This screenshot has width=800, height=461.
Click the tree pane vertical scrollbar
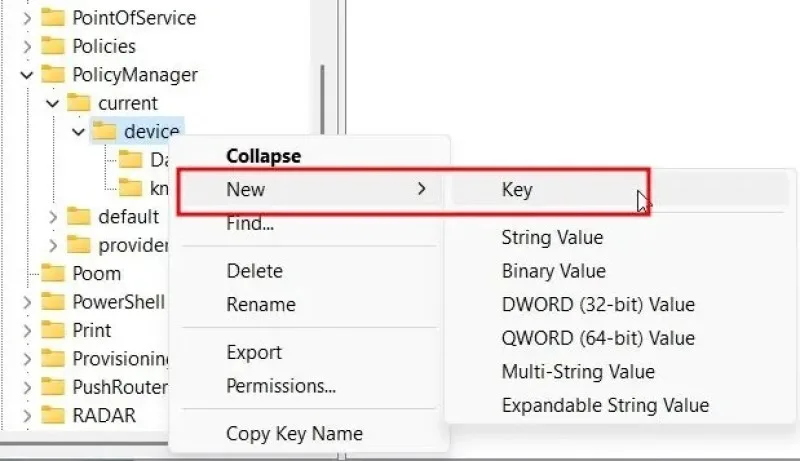click(x=322, y=99)
